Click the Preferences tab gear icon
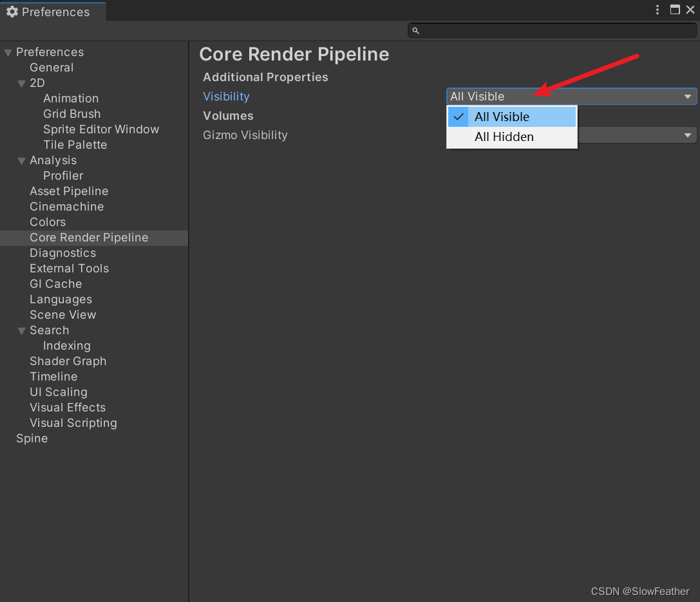Screen dimensions: 700x602 coord(12,12)
